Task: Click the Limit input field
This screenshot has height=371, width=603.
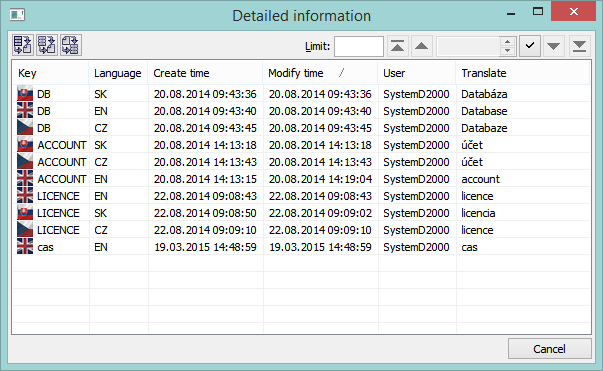Action: (359, 47)
